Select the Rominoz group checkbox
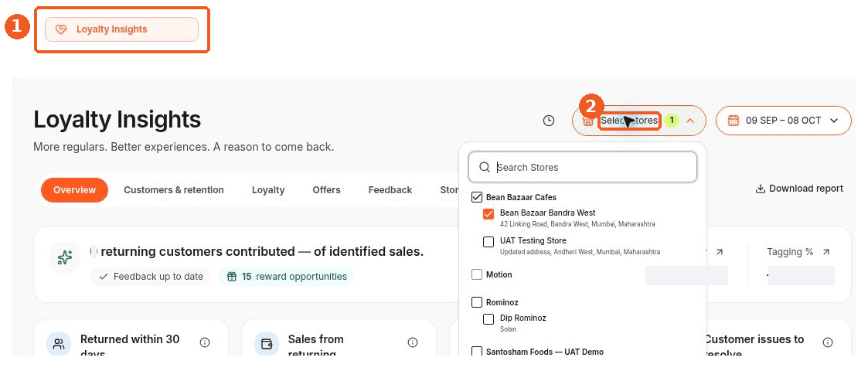 [477, 302]
